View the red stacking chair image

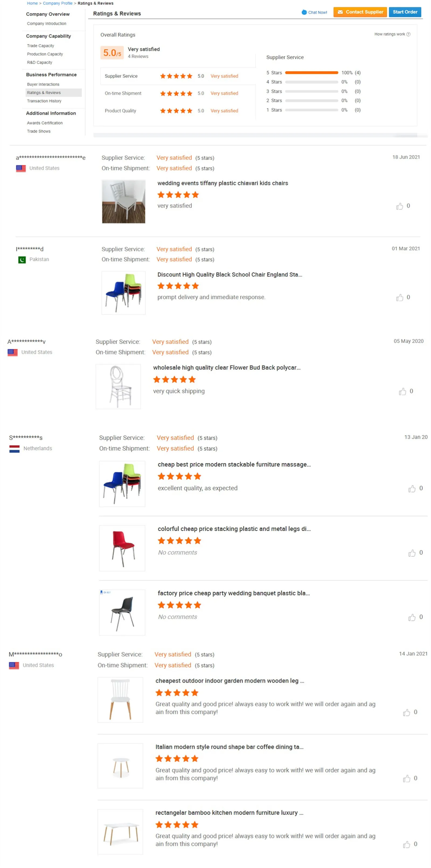[122, 548]
